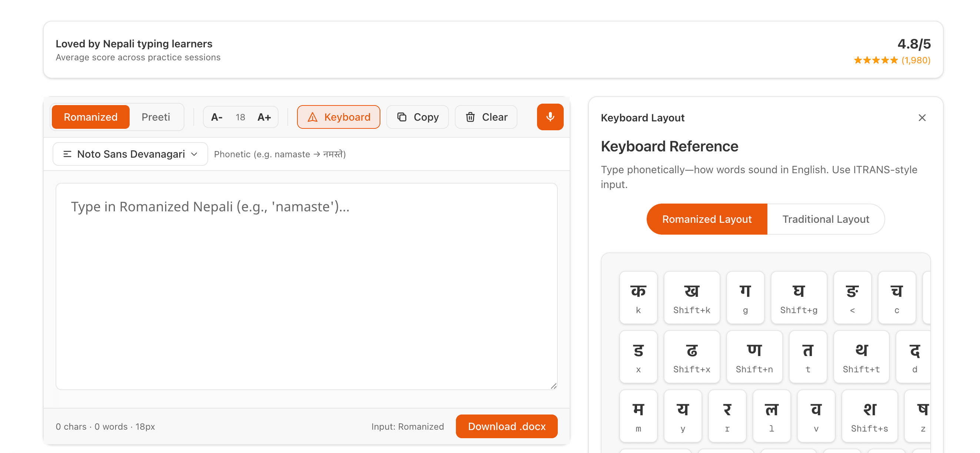Click the ख key labeled Shift+k
The height and width of the screenshot is (453, 980).
[691, 298]
